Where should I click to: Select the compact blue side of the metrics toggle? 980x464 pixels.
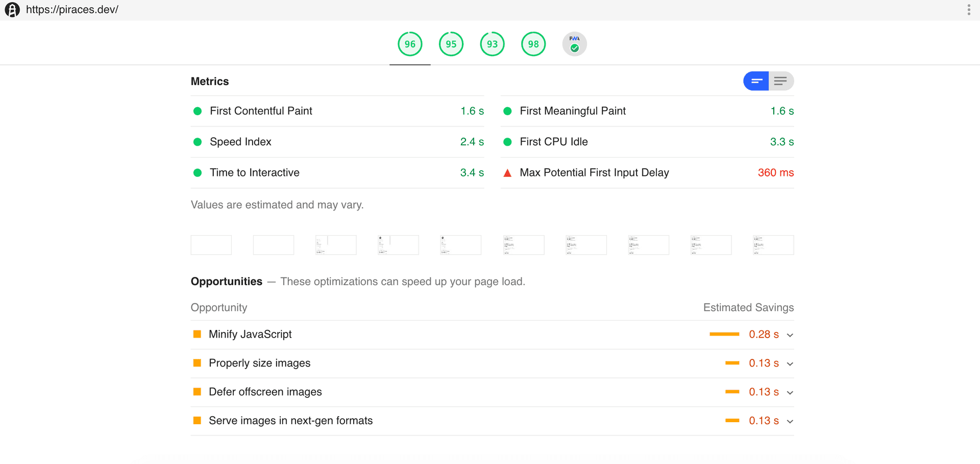(756, 81)
